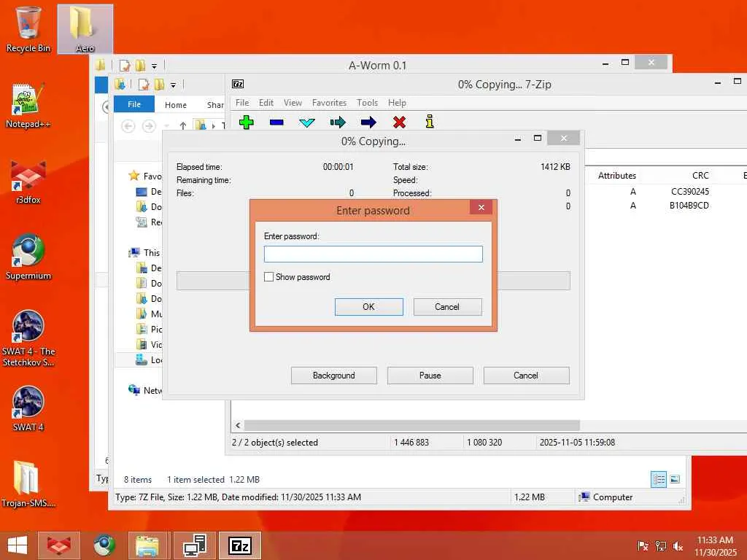Open the Windows Start button
Viewport: 747px width, 560px height.
[18, 545]
